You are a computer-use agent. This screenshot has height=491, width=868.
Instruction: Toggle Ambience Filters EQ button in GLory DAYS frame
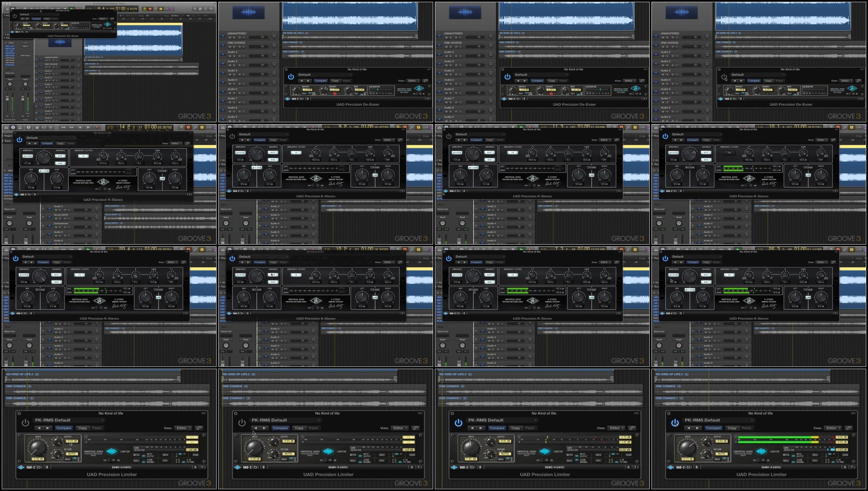[83, 156]
